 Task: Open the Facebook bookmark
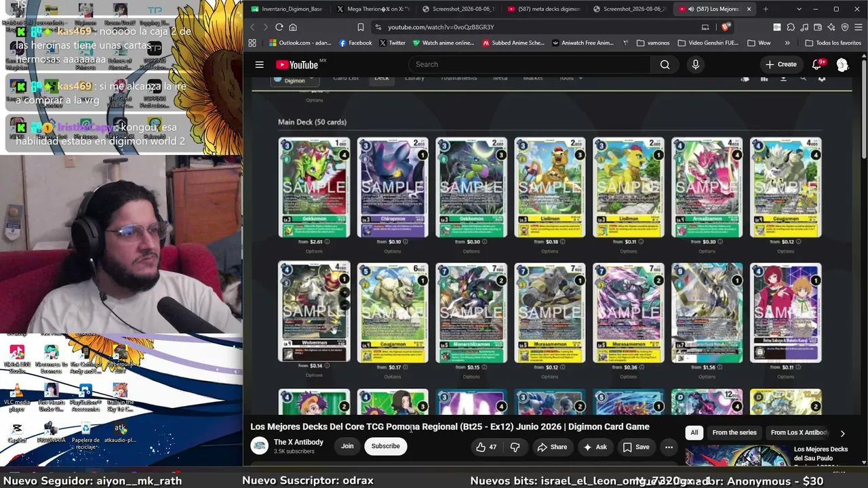coord(355,43)
